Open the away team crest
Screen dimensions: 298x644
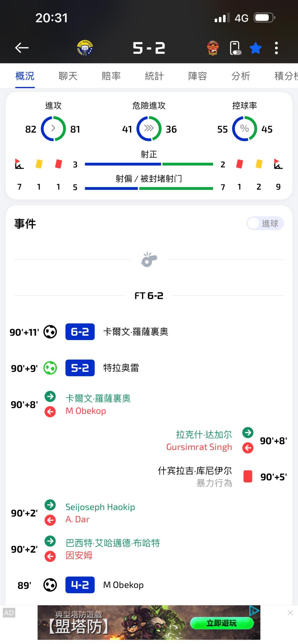[x=213, y=48]
